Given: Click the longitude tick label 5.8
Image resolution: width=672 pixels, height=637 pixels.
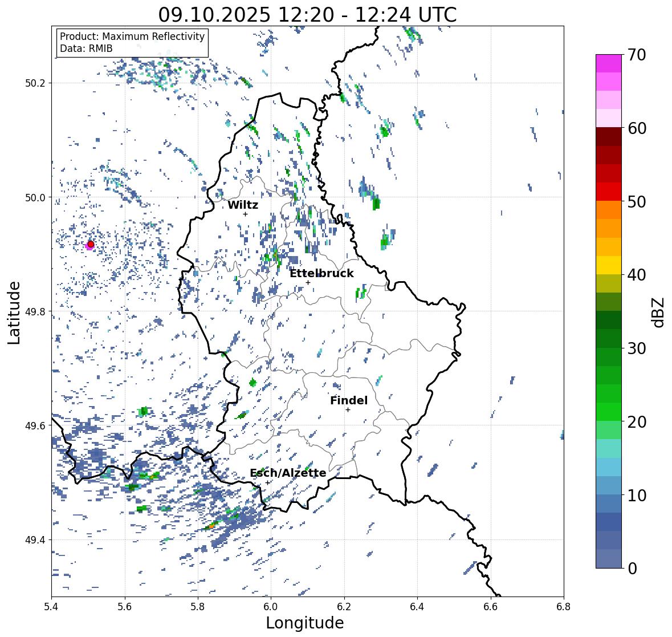Looking at the screenshot, I should [x=198, y=607].
